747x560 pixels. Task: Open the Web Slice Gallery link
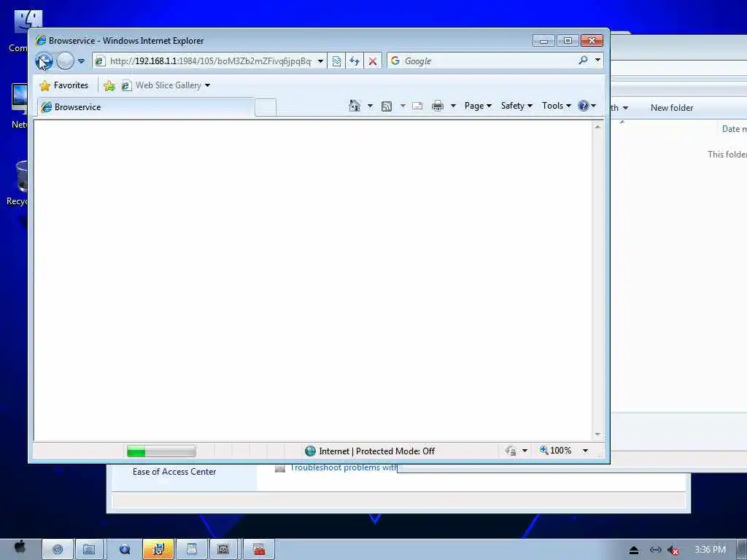pyautogui.click(x=162, y=85)
